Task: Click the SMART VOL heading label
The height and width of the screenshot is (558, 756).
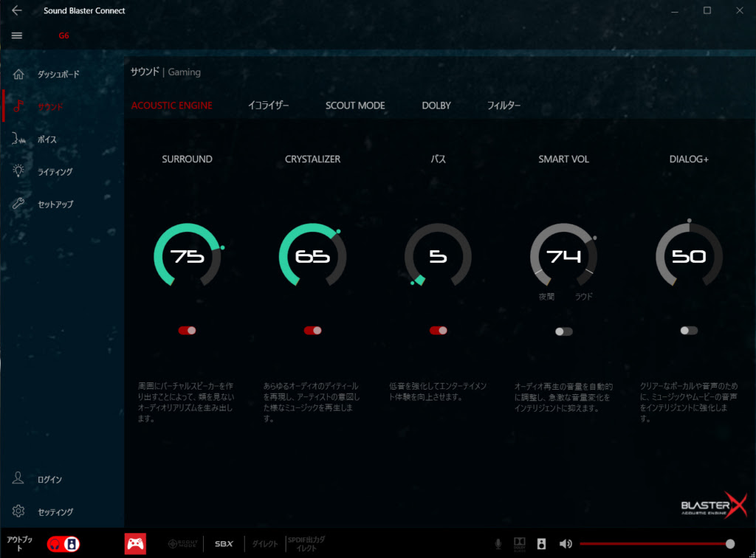Action: [x=563, y=159]
